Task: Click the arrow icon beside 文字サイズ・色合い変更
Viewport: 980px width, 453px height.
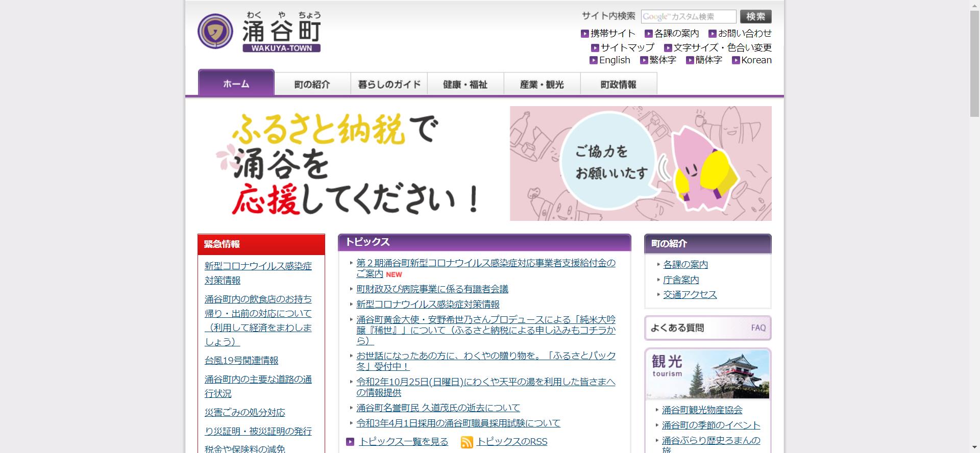Action: tap(668, 48)
